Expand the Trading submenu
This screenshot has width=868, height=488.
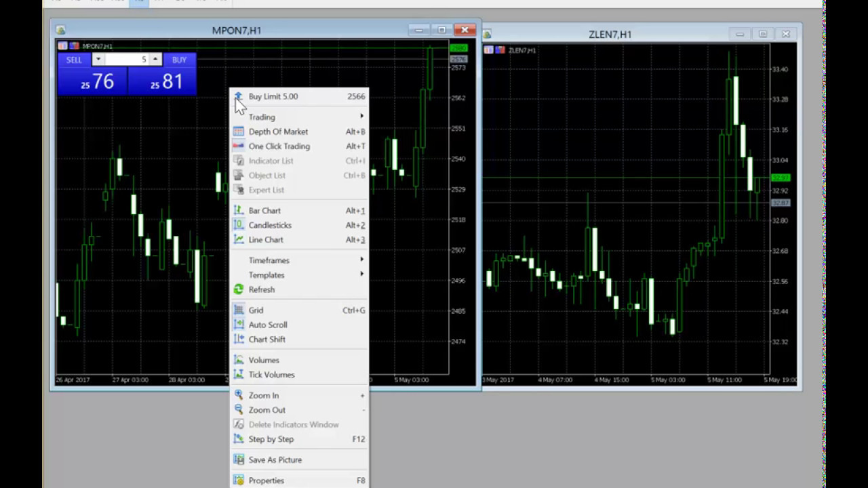(299, 117)
